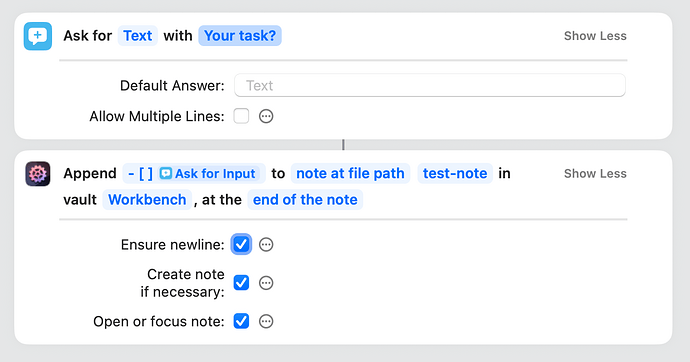Edit the test-note file path parameter
Viewport: 690px width, 362px height.
(455, 173)
